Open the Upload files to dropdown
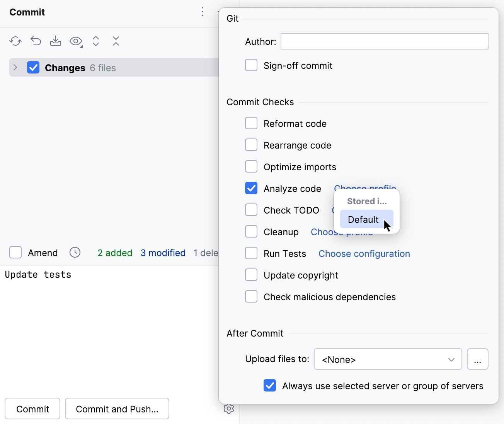The width and height of the screenshot is (504, 424). [388, 359]
